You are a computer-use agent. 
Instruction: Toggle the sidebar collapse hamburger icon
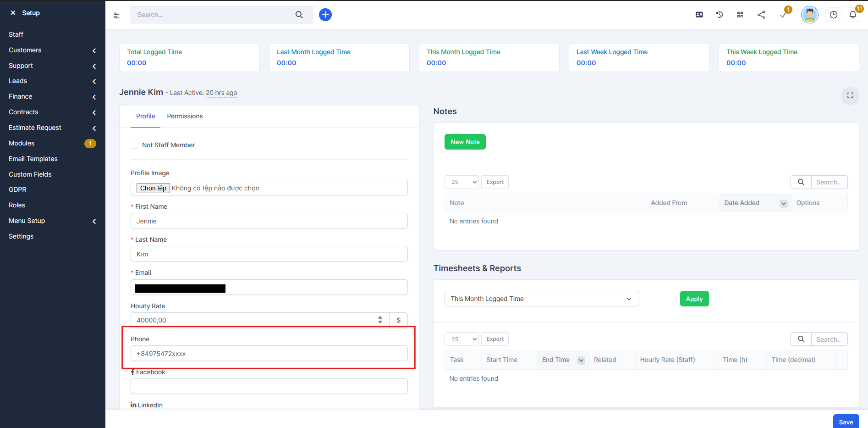tap(116, 15)
